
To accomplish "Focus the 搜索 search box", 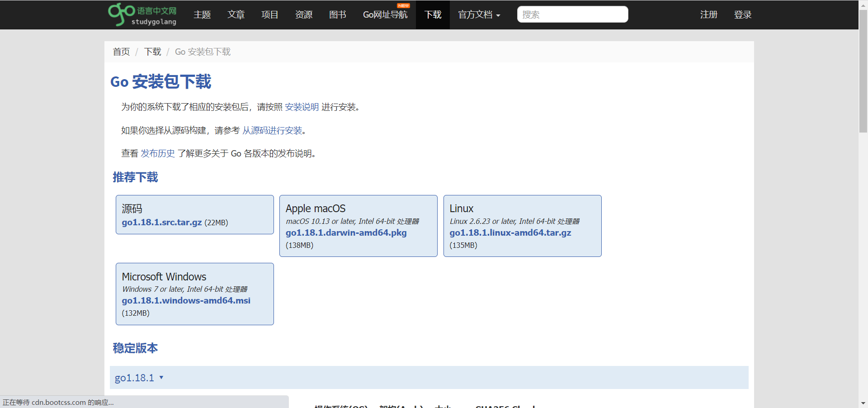I will 572,14.
